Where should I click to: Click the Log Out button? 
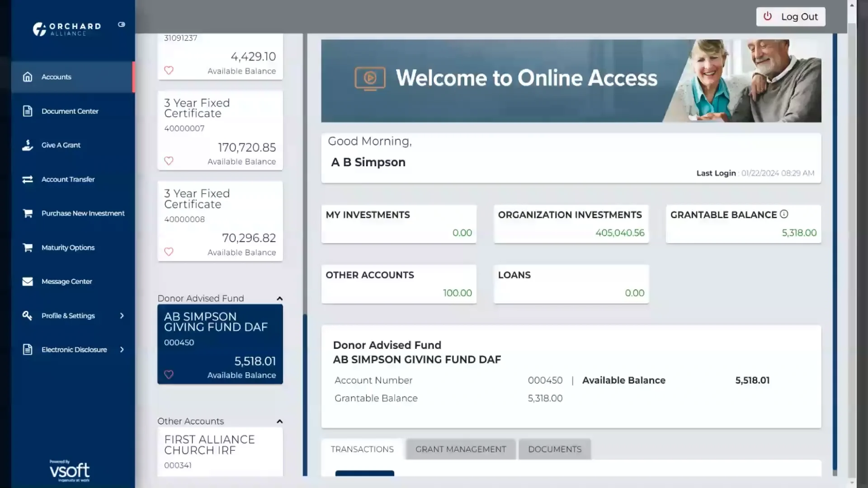click(x=790, y=17)
